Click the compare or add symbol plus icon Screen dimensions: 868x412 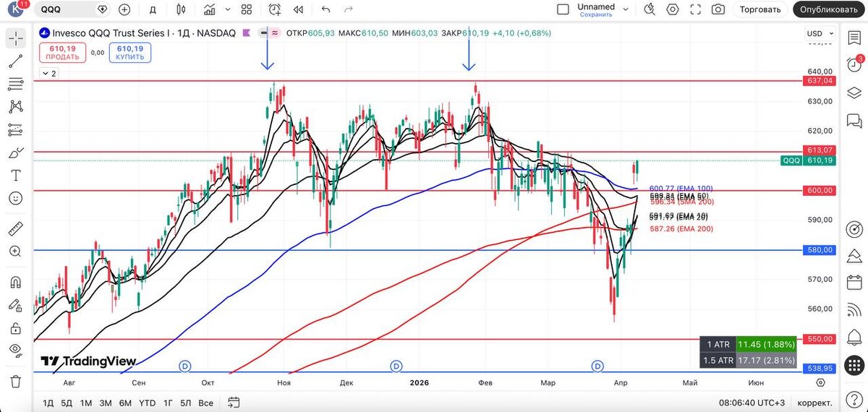pos(124,9)
